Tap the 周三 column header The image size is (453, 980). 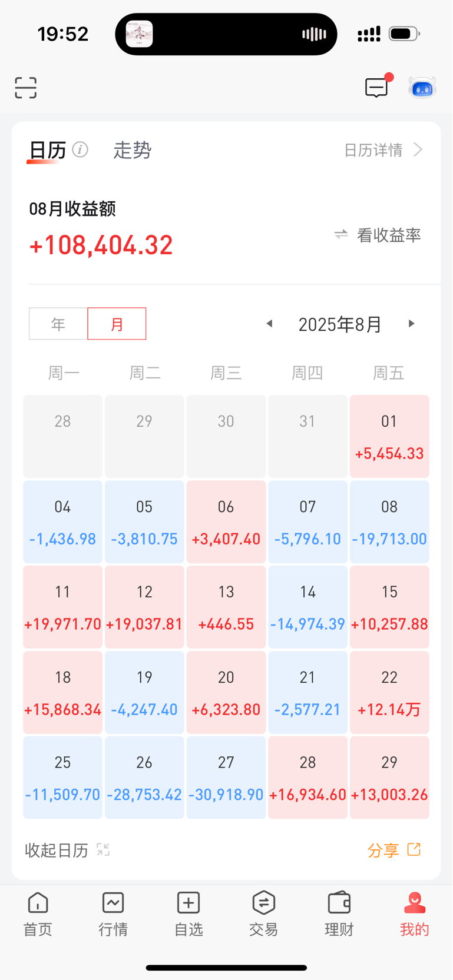pyautogui.click(x=226, y=373)
